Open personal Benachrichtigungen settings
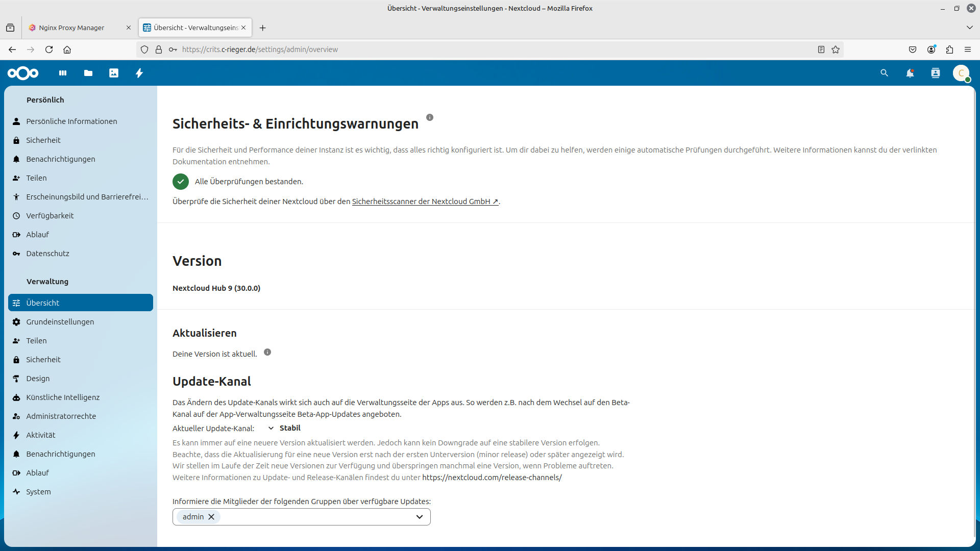 point(81,159)
